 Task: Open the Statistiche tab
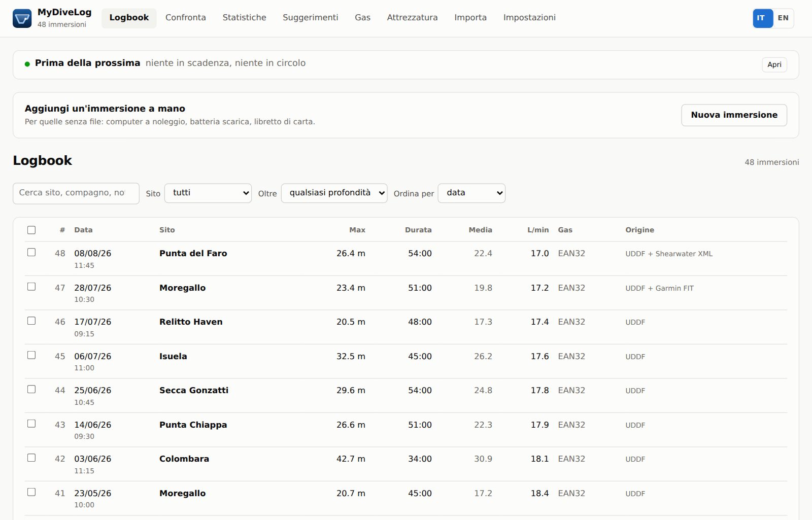[x=244, y=18]
